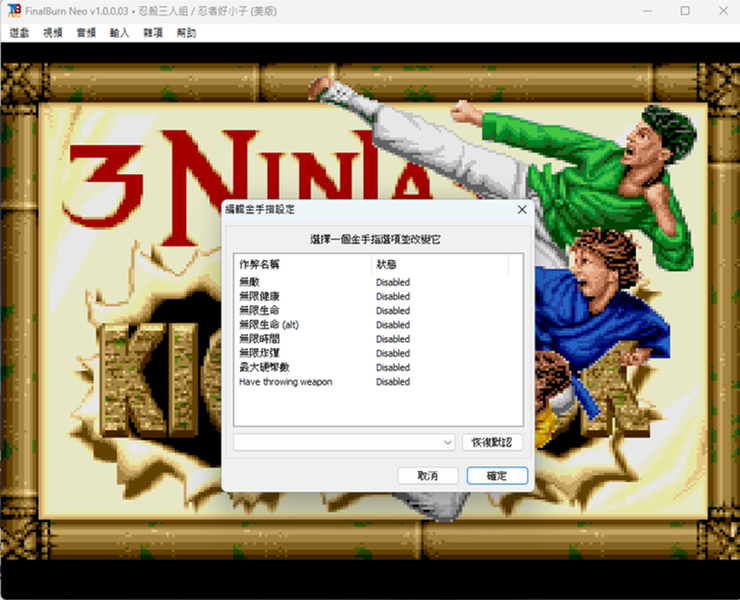The width and height of the screenshot is (740, 600).
Task: Open the 雜項 menu
Action: [153, 33]
